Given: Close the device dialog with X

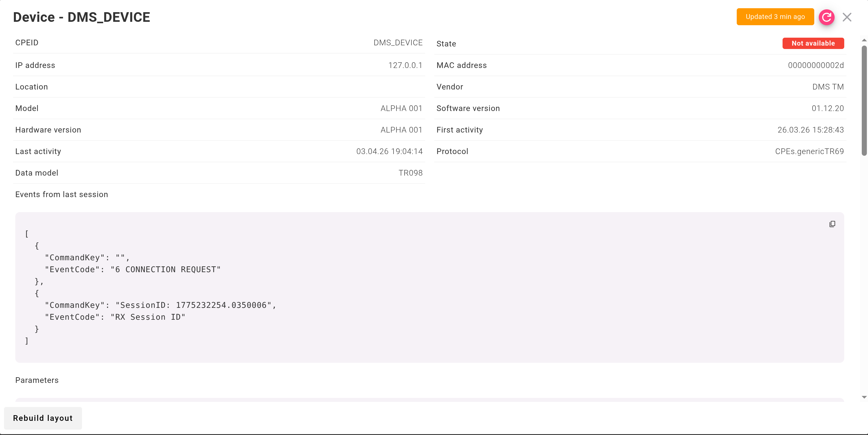Looking at the screenshot, I should pos(847,17).
